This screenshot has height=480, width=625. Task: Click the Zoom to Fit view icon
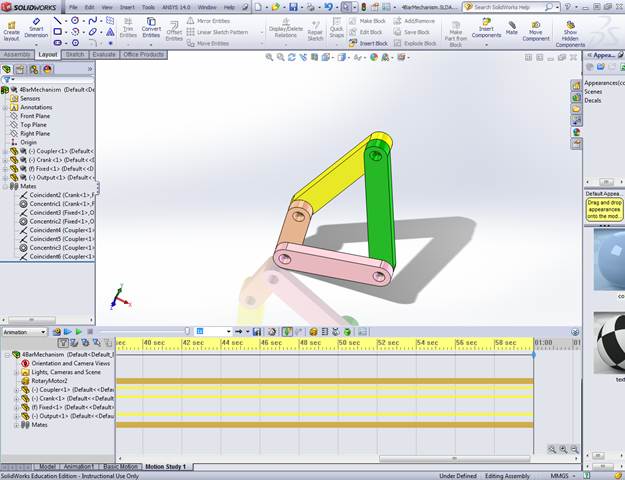pos(269,57)
